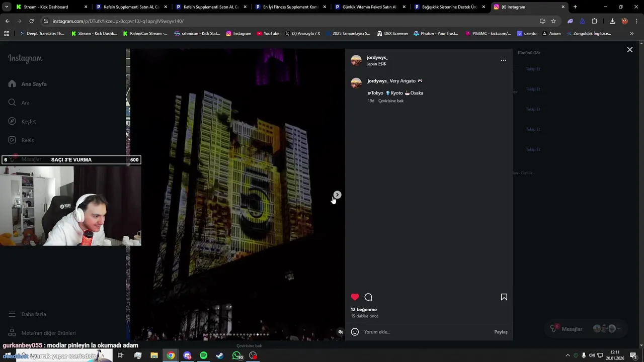Viewport: 644px width, 362px height.
Task: Open File Explorer from the taskbar
Action: click(154, 355)
